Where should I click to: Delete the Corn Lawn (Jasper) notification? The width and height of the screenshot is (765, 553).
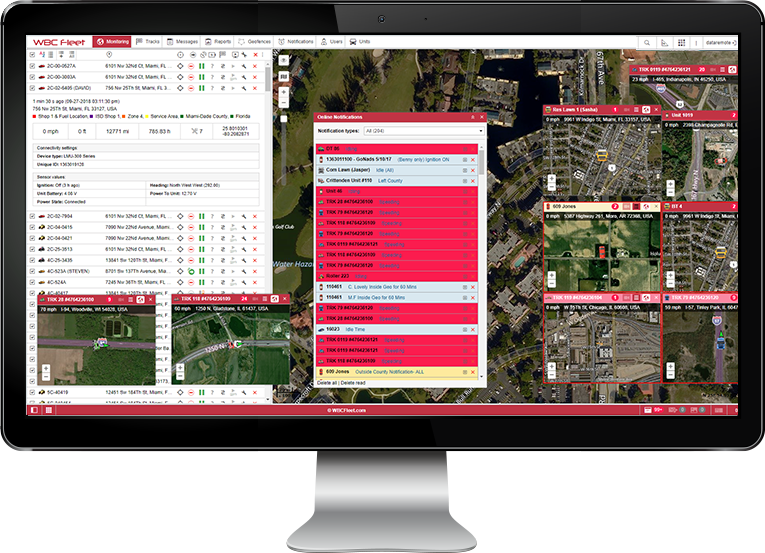click(x=473, y=170)
